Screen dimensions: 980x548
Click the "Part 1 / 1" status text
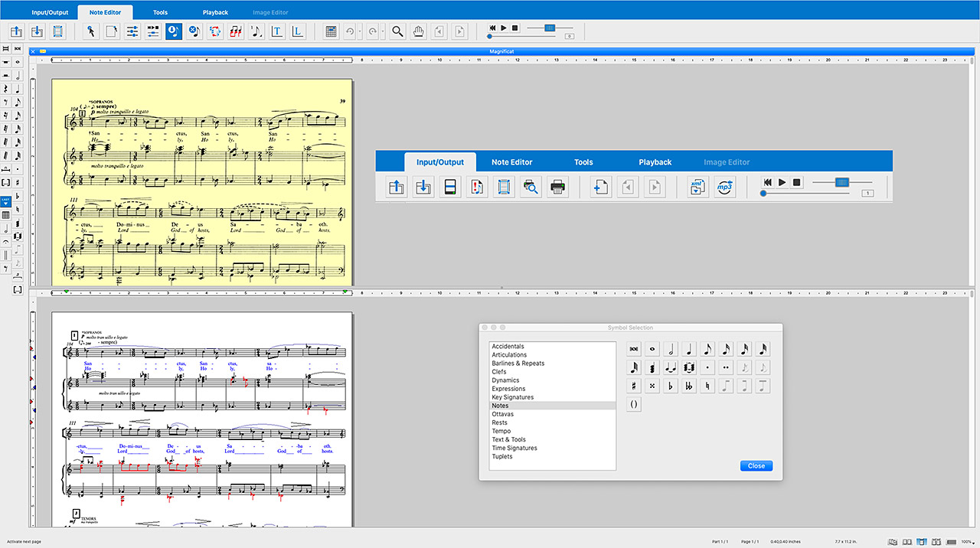(720, 542)
